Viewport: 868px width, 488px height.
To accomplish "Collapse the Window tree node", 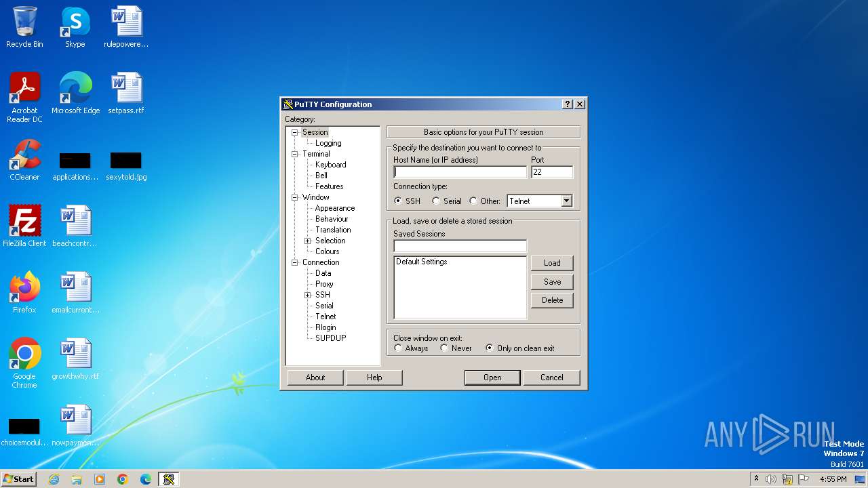I will point(295,197).
